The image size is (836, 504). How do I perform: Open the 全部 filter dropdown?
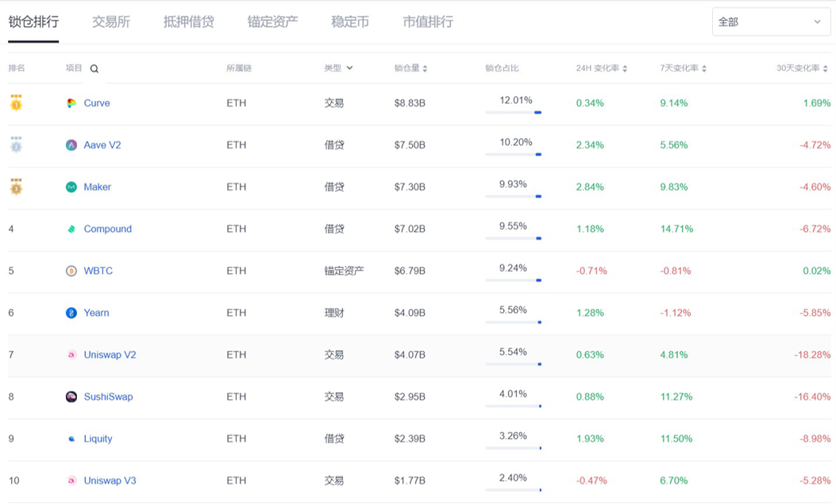[771, 22]
